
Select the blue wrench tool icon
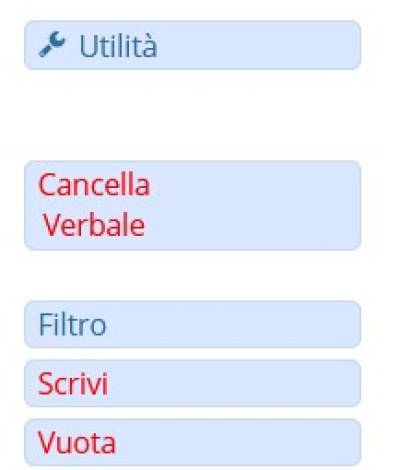(52, 44)
